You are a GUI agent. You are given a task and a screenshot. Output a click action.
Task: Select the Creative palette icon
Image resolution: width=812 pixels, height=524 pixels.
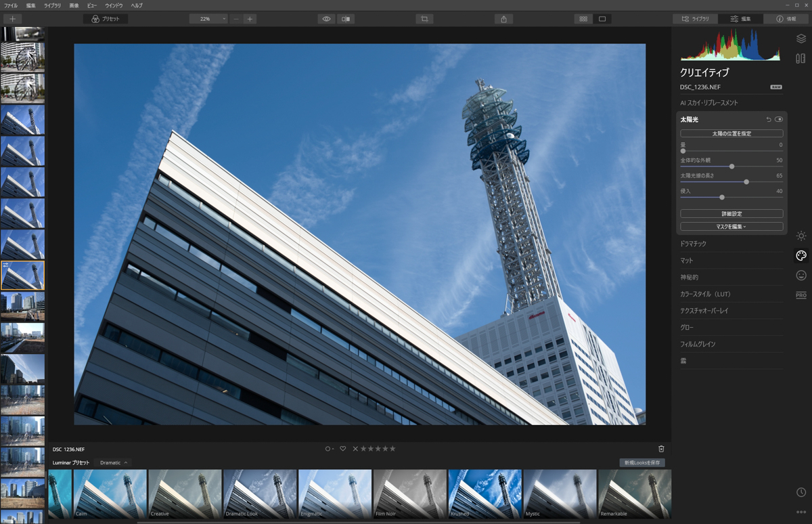(801, 256)
